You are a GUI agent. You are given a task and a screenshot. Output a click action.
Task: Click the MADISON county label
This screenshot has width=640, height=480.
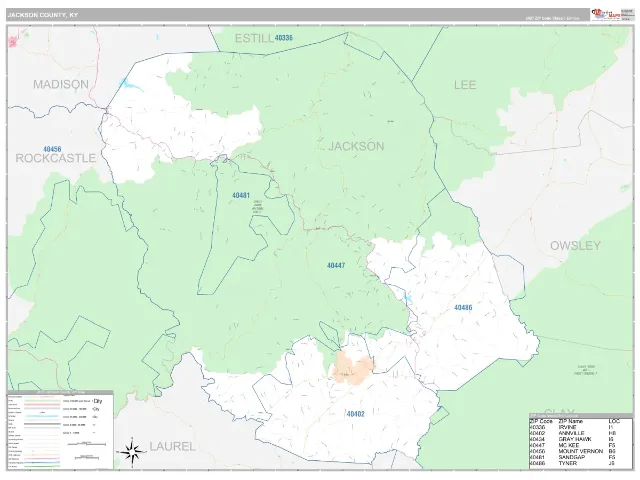coord(61,84)
